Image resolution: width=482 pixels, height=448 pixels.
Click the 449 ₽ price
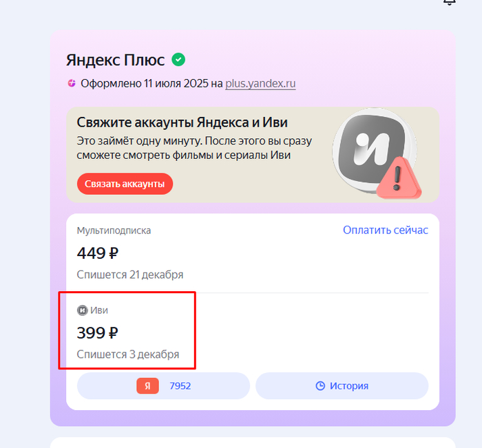97,253
